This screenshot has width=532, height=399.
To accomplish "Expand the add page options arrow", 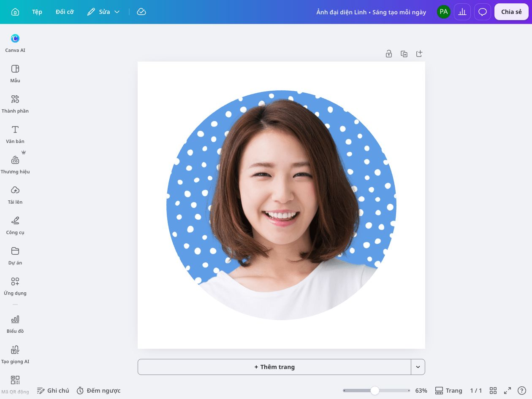I will point(418,367).
